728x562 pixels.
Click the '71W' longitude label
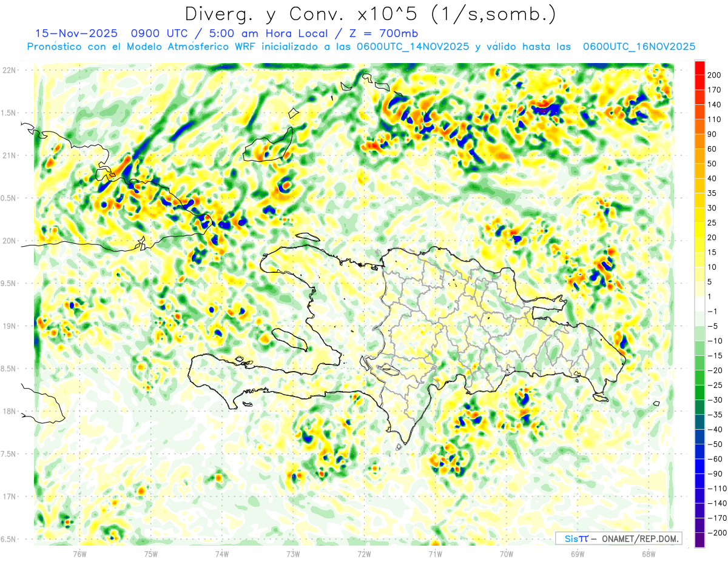pyautogui.click(x=435, y=553)
